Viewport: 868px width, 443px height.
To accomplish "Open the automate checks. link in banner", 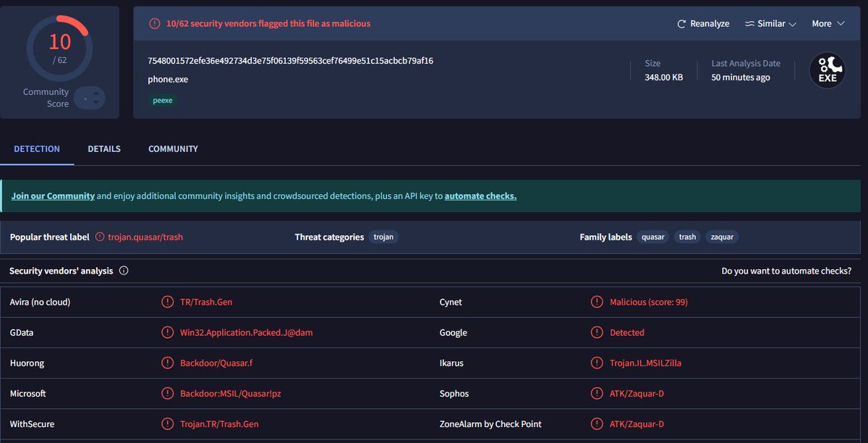I will 480,195.
